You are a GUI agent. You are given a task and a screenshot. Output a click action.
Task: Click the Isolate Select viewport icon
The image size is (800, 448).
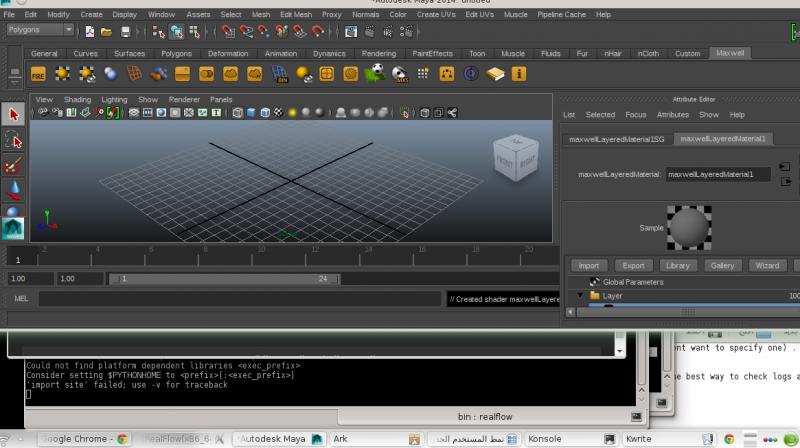(x=405, y=112)
